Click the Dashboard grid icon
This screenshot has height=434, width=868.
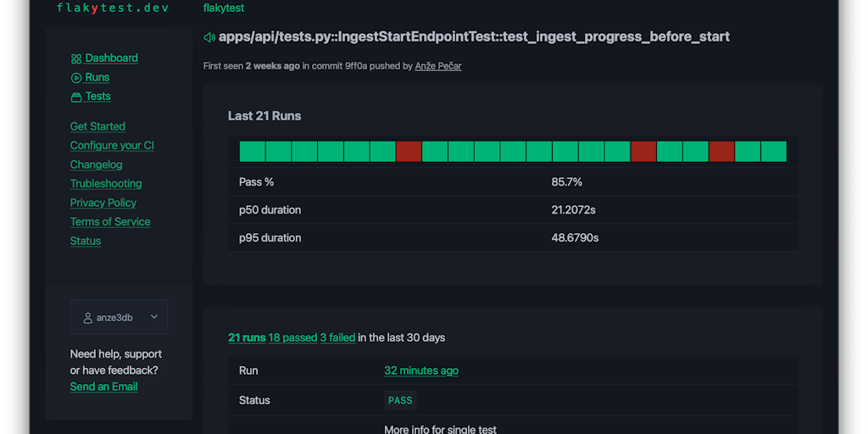(76, 58)
